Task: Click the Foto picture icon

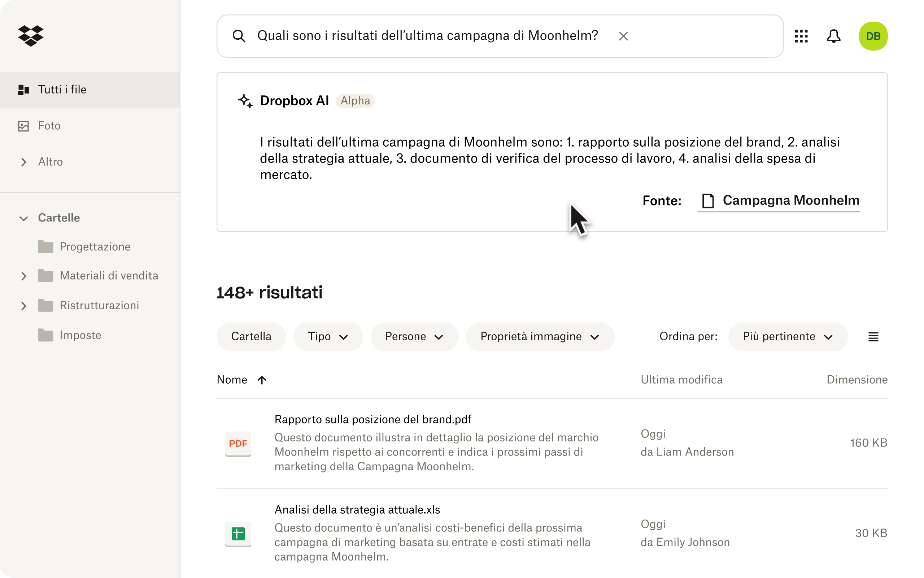Action: coord(24,126)
